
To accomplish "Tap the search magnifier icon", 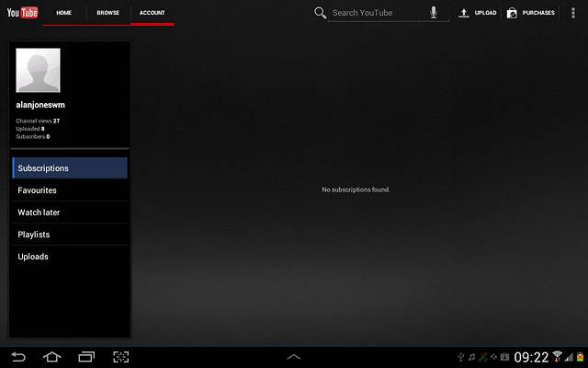I will click(x=320, y=13).
